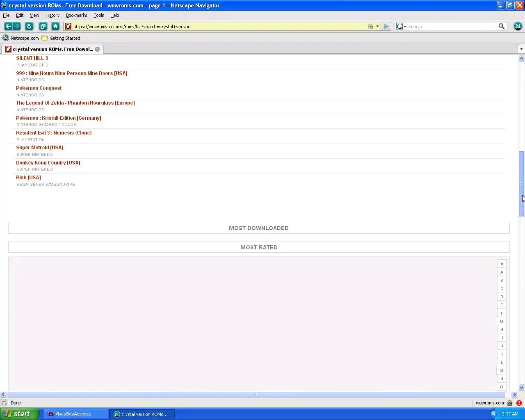Click the vertical scrollbar down arrow
The height and width of the screenshot is (420, 525).
click(521, 387)
